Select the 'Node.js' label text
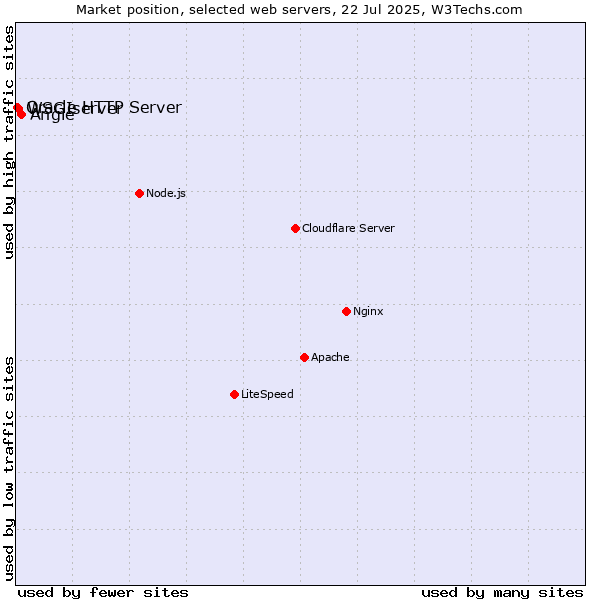The height and width of the screenshot is (600, 600). coord(166,193)
